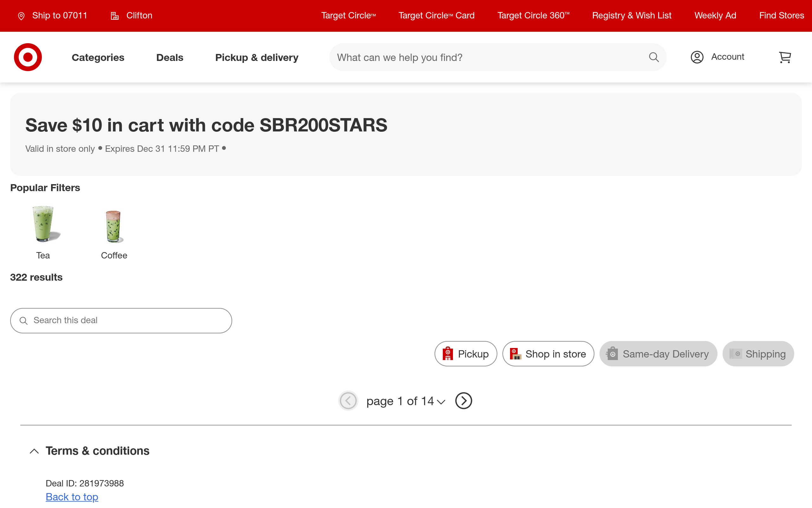This screenshot has height=508, width=812.
Task: Click the previous page arrow
Action: [348, 401]
